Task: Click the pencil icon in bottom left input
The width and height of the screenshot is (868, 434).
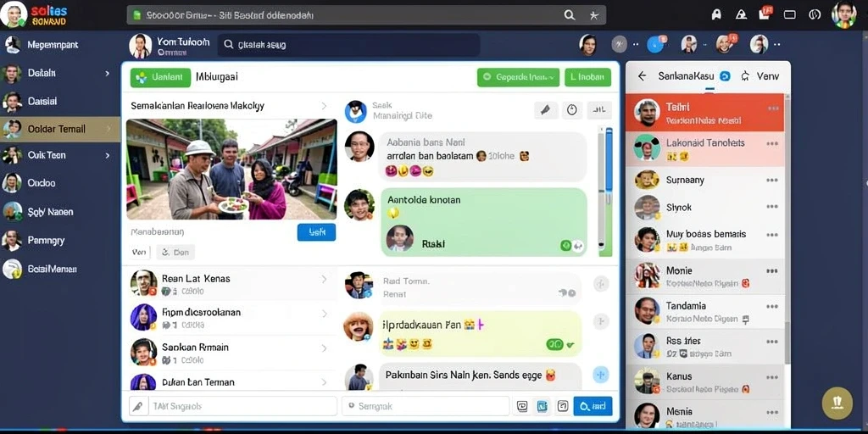Action: 138,406
